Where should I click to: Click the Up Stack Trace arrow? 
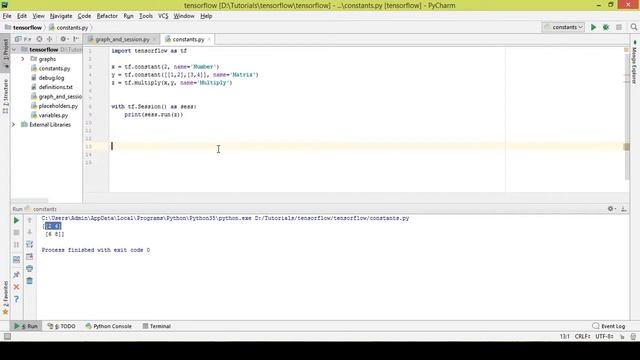[x=29, y=220]
